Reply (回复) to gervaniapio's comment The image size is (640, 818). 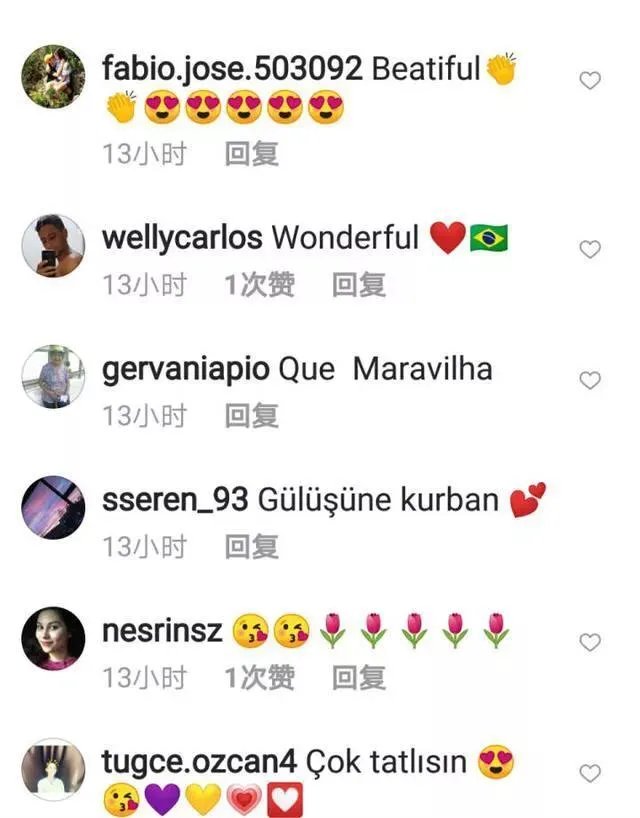tap(251, 416)
